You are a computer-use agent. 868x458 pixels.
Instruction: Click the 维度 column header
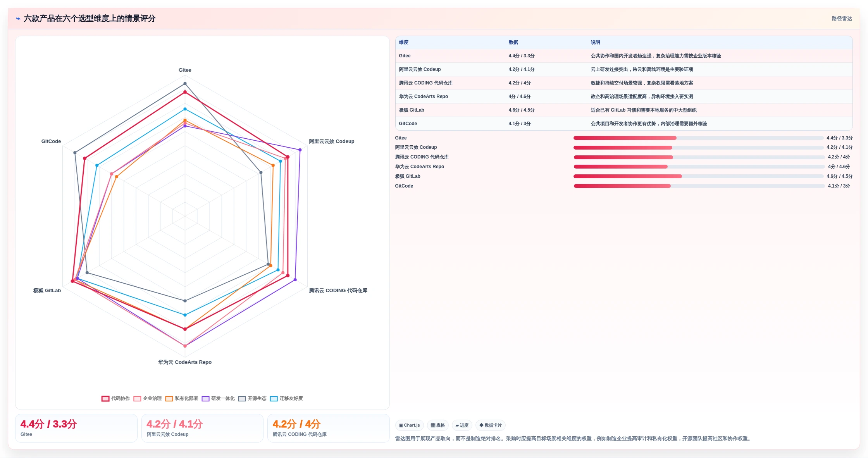coord(404,42)
